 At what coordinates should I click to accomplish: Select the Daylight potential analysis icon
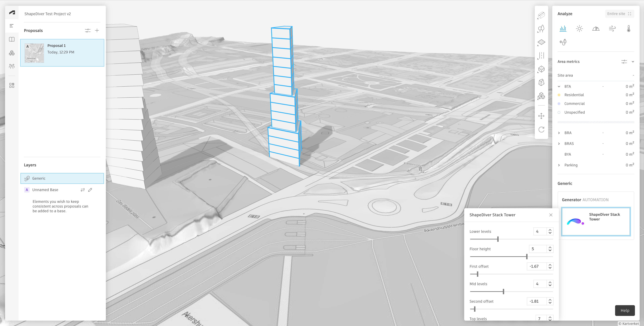(x=596, y=29)
